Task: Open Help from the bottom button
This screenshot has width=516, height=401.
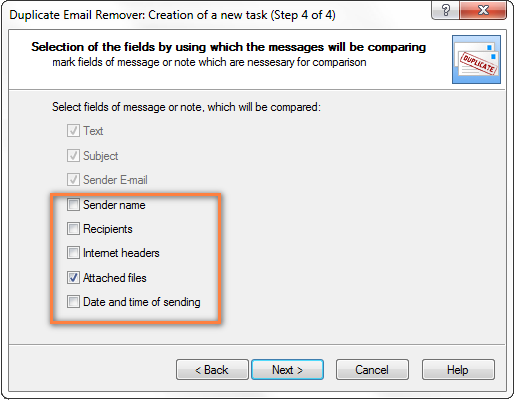Action: click(x=458, y=369)
